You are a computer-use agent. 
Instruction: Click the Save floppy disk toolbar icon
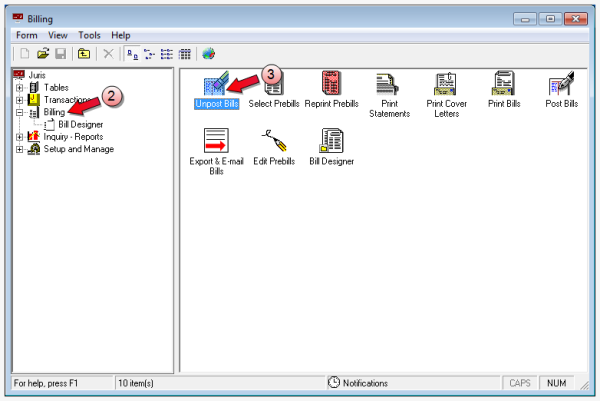click(x=60, y=54)
